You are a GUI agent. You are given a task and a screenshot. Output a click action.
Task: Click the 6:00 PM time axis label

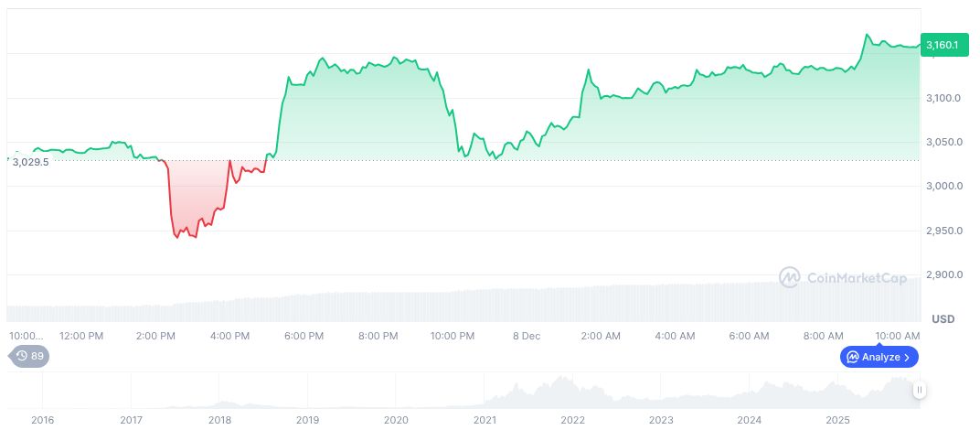tap(304, 336)
